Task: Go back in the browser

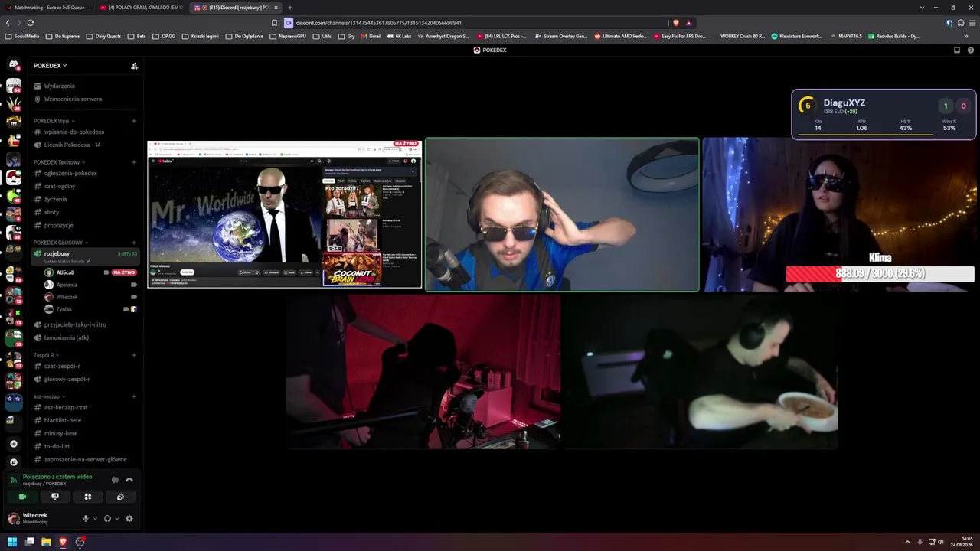Action: pyautogui.click(x=8, y=23)
